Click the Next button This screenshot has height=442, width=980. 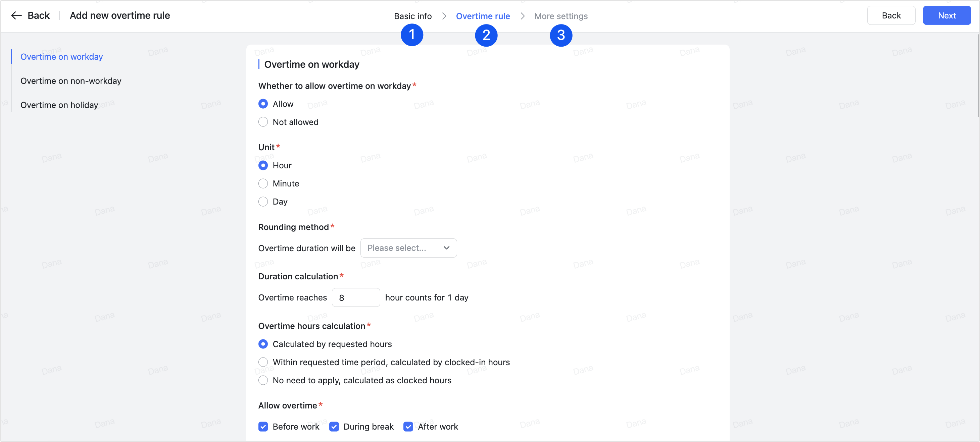(946, 15)
